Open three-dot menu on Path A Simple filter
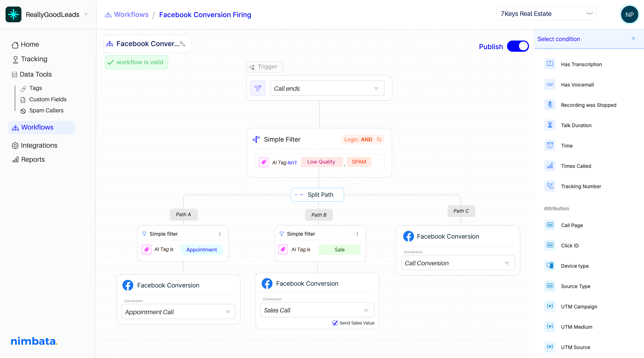This screenshot has height=358, width=644. tap(220, 234)
